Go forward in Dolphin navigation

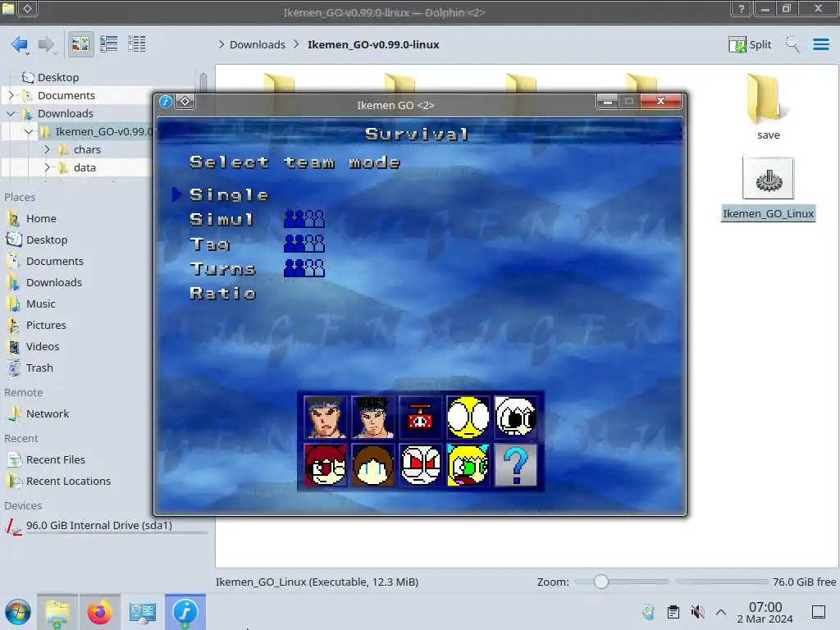tap(47, 44)
